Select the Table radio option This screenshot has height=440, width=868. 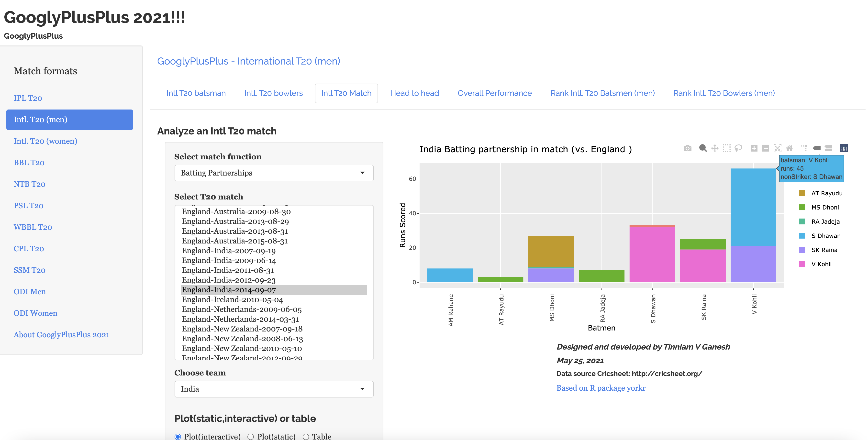(306, 437)
